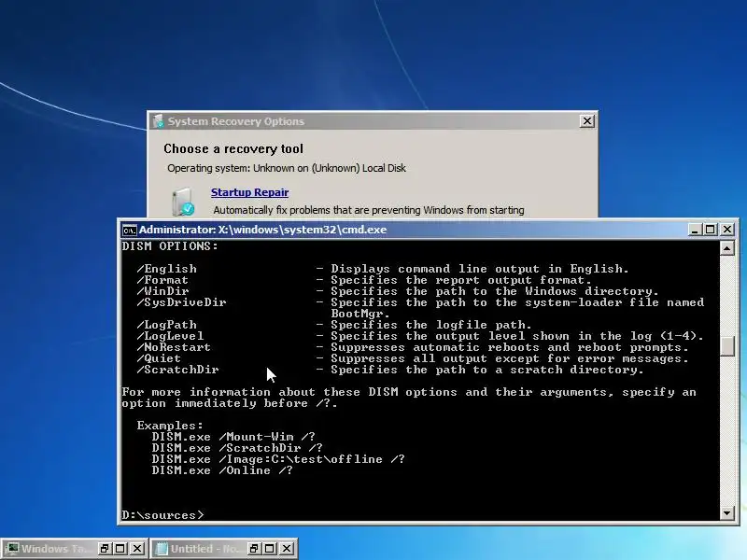
Task: Click the cmd.exe window title bar
Action: pyautogui.click(x=405, y=230)
